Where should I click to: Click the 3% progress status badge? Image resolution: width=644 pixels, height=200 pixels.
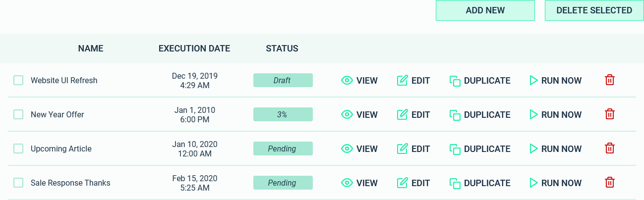(x=283, y=114)
